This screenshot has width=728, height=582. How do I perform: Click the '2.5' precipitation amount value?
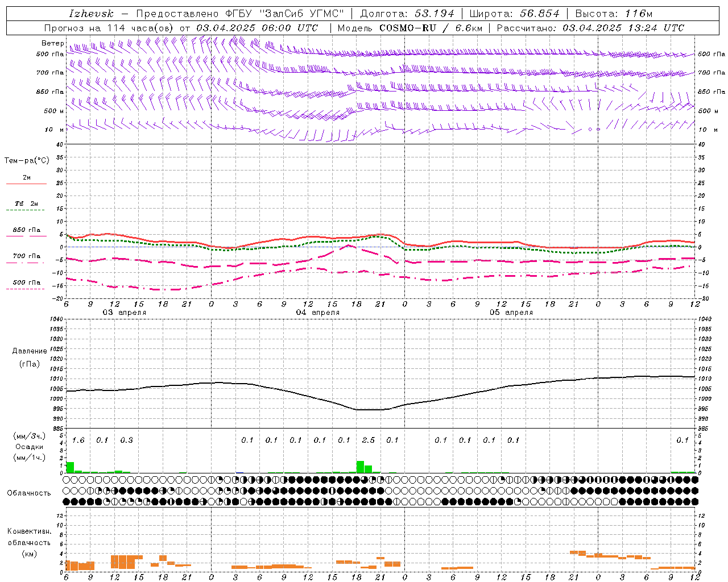(369, 440)
